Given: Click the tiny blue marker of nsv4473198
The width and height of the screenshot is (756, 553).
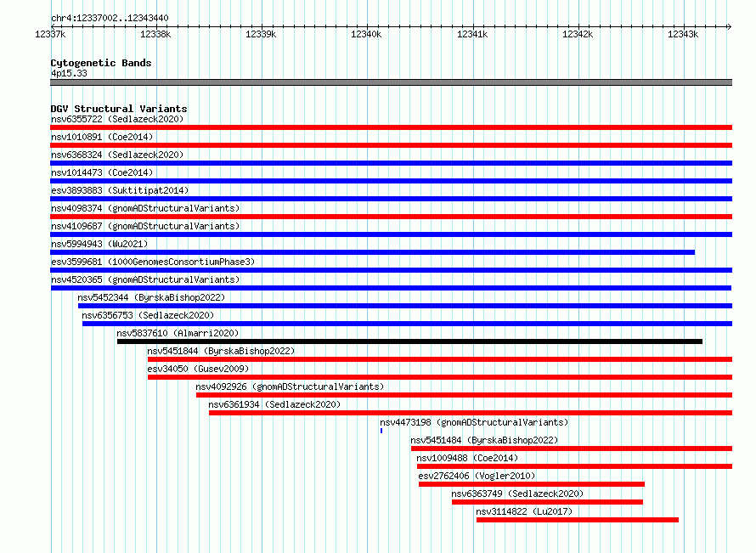Looking at the screenshot, I should coord(381,431).
